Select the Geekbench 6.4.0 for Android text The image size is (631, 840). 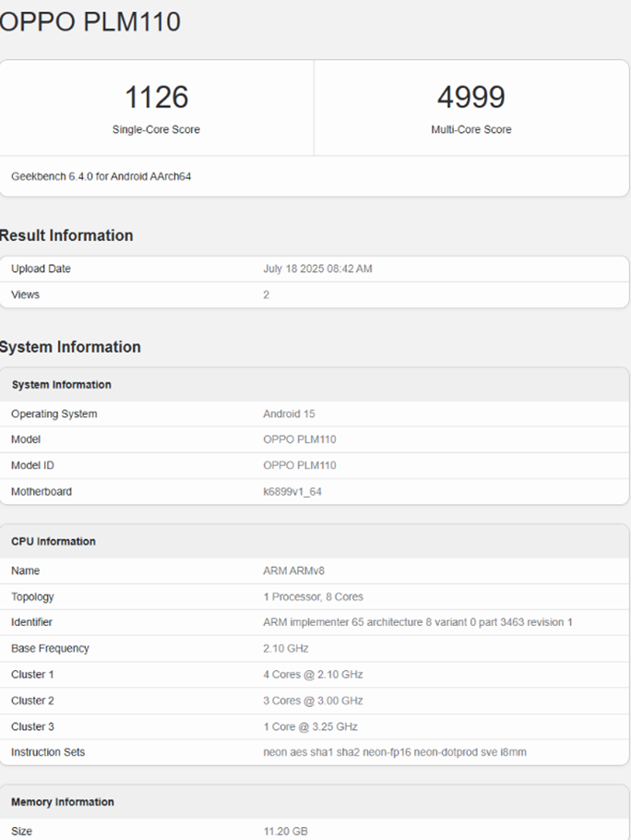pyautogui.click(x=101, y=176)
